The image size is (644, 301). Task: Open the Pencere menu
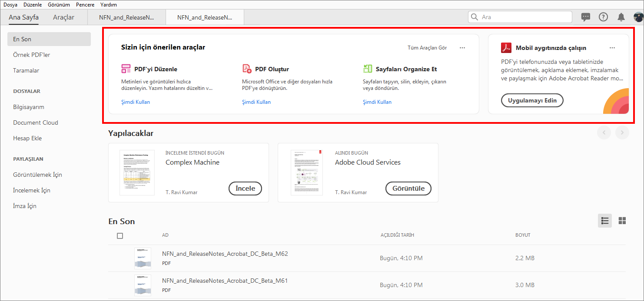[85, 5]
